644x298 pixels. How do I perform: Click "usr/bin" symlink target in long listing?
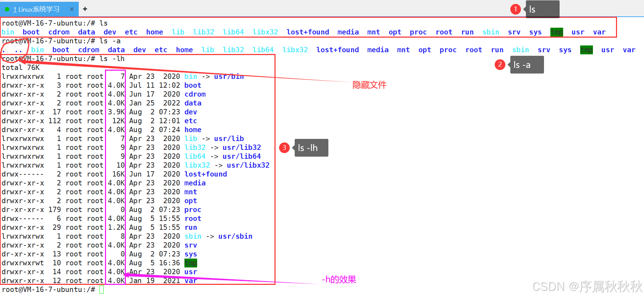[229, 76]
